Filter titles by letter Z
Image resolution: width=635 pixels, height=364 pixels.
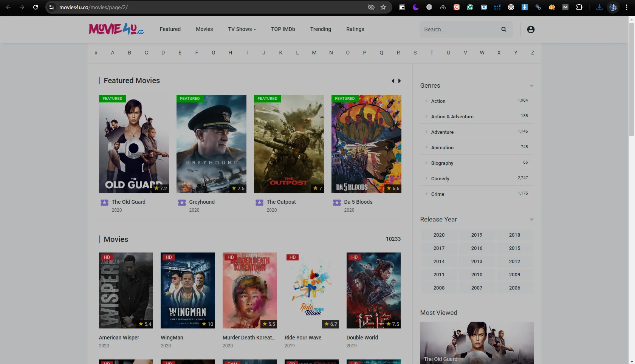[533, 53]
